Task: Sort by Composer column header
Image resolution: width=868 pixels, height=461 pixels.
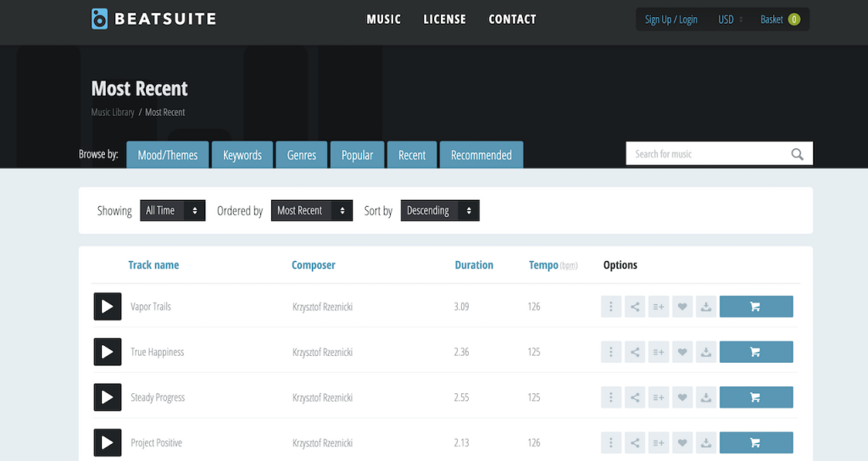Action: 314,265
